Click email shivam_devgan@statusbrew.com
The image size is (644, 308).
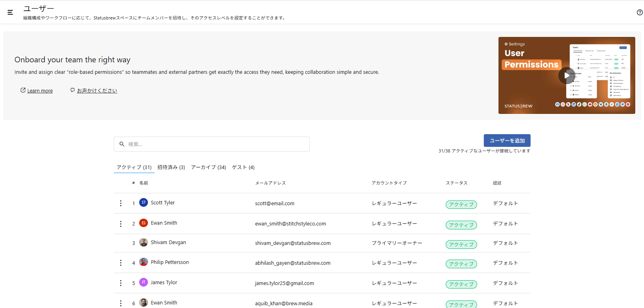(293, 243)
